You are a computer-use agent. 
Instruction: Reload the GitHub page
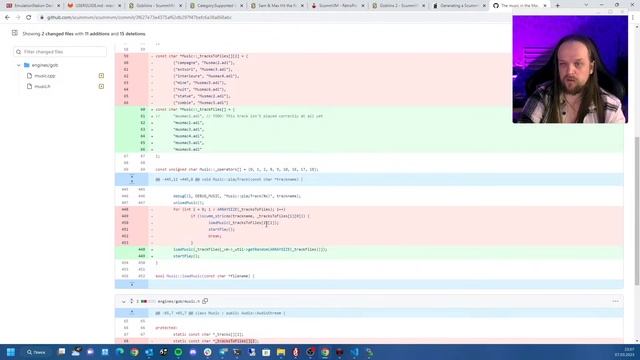click(x=29, y=18)
